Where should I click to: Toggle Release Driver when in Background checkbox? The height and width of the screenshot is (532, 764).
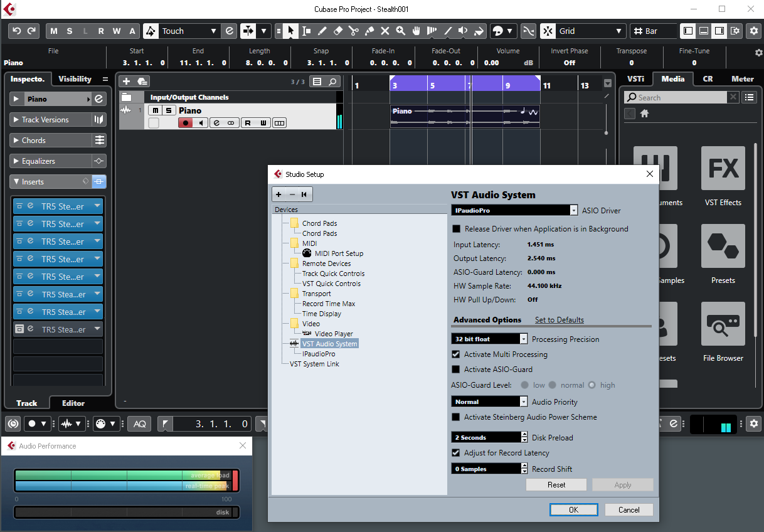coord(457,229)
